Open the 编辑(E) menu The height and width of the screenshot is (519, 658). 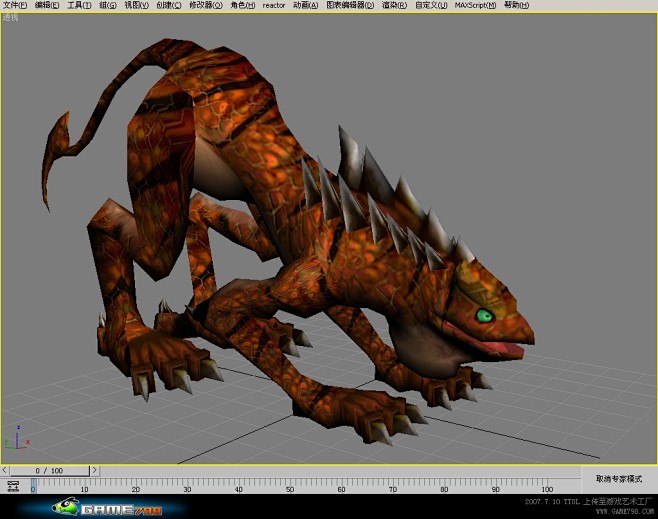[x=47, y=5]
